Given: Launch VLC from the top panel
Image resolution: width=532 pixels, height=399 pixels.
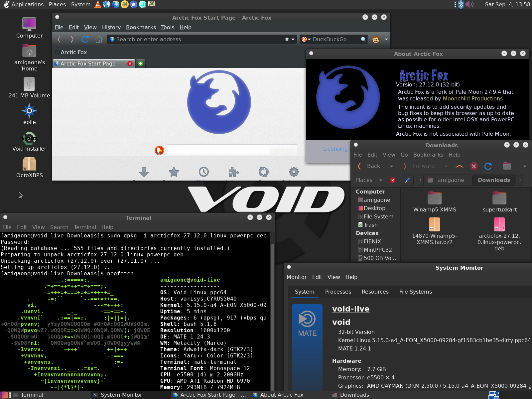Looking at the screenshot, I should click(98, 4).
